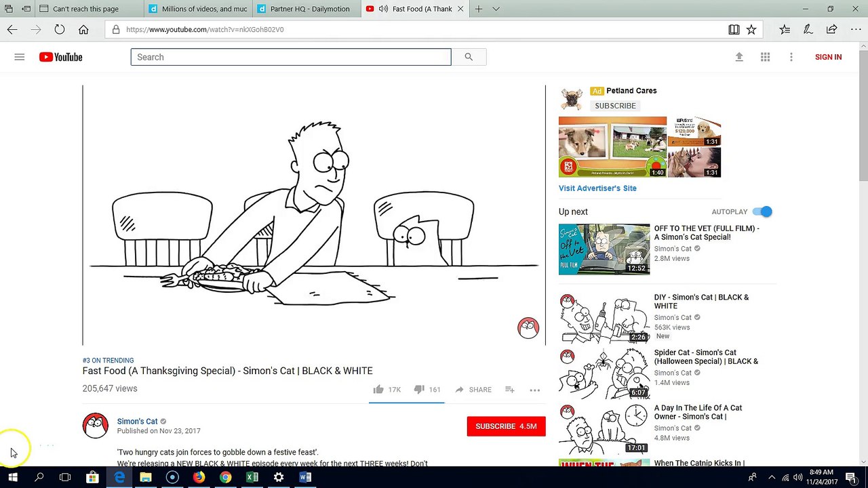Toggle the Autoplay switch off
868x488 pixels.
click(762, 211)
